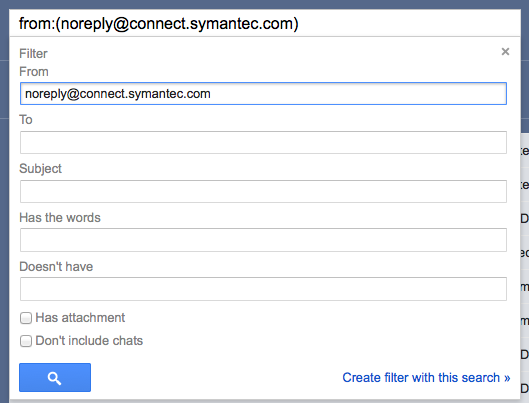Click the From field label

click(x=34, y=71)
